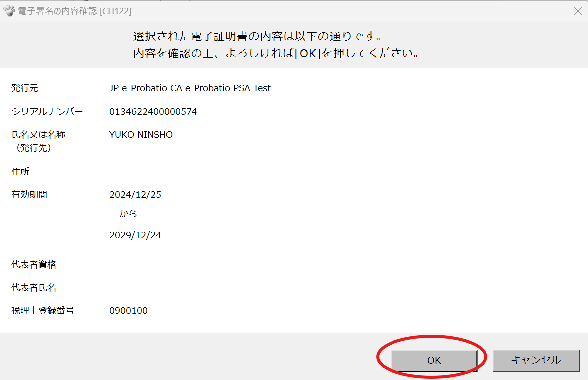Click the serial number 0134622400000574
Screen dimensions: 588x380
[x=154, y=111]
